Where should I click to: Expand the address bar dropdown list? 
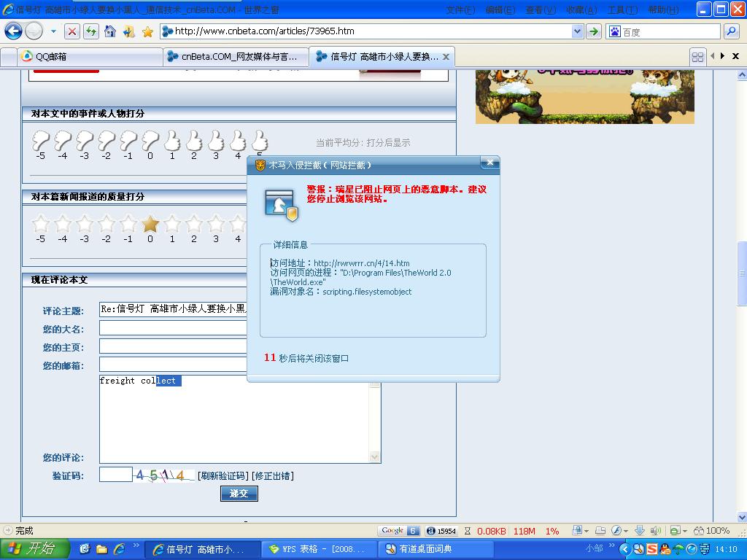[x=578, y=31]
